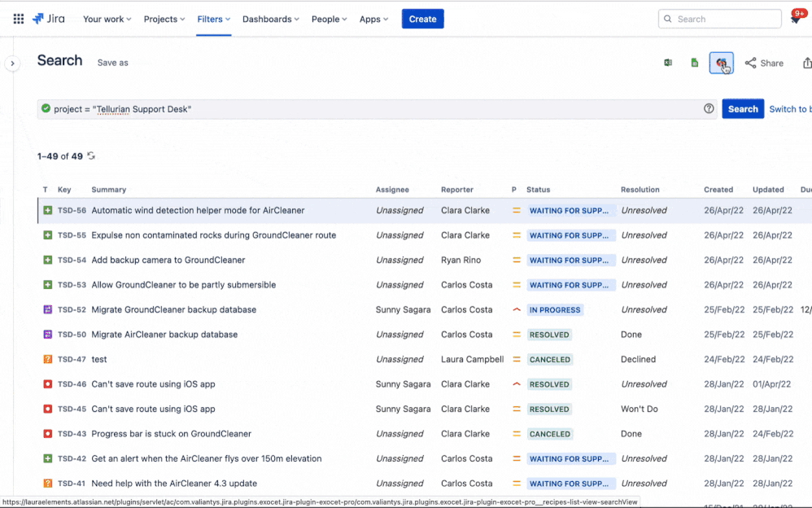Open the app switcher grid icon

click(18, 19)
